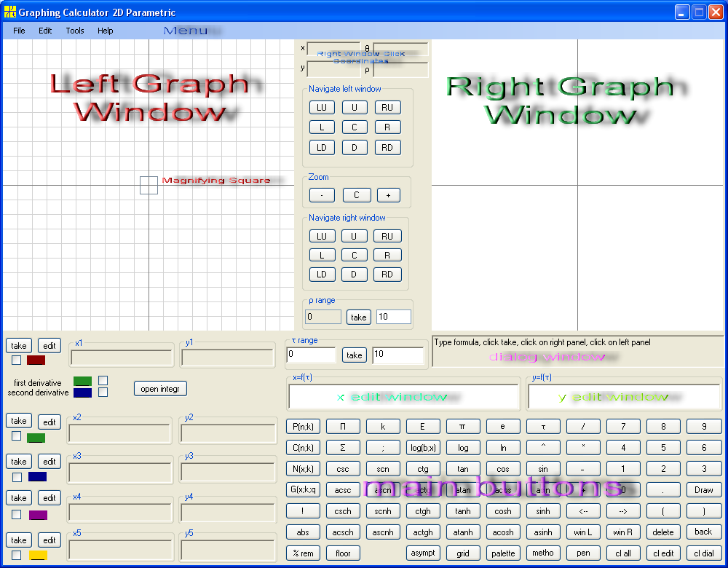
Task: Click the abs button
Action: [x=303, y=532]
